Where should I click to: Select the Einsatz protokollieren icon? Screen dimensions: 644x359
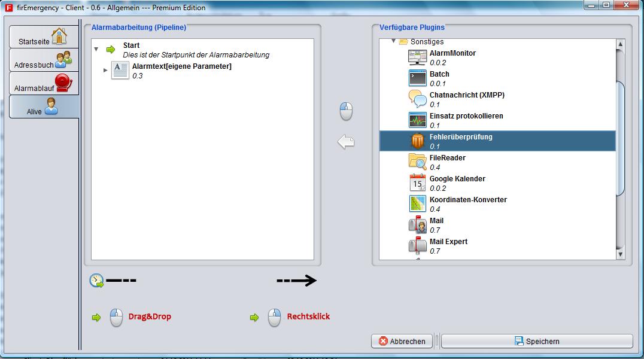417,120
